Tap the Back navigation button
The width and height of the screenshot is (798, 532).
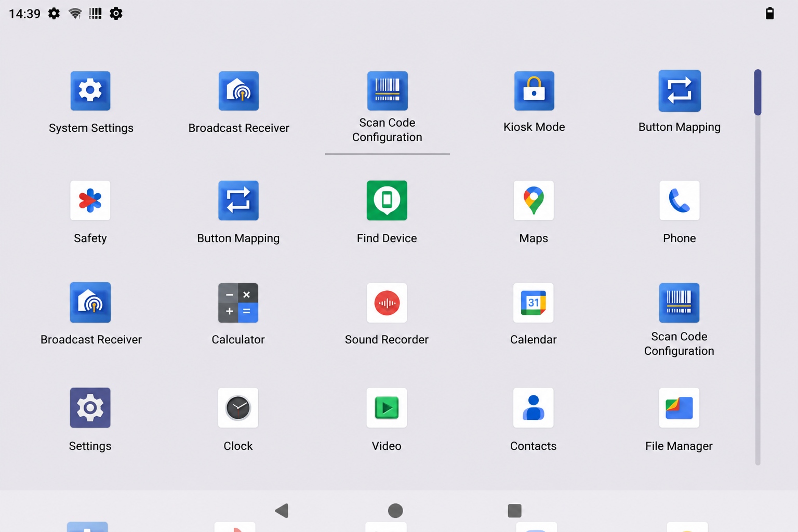coord(282,511)
